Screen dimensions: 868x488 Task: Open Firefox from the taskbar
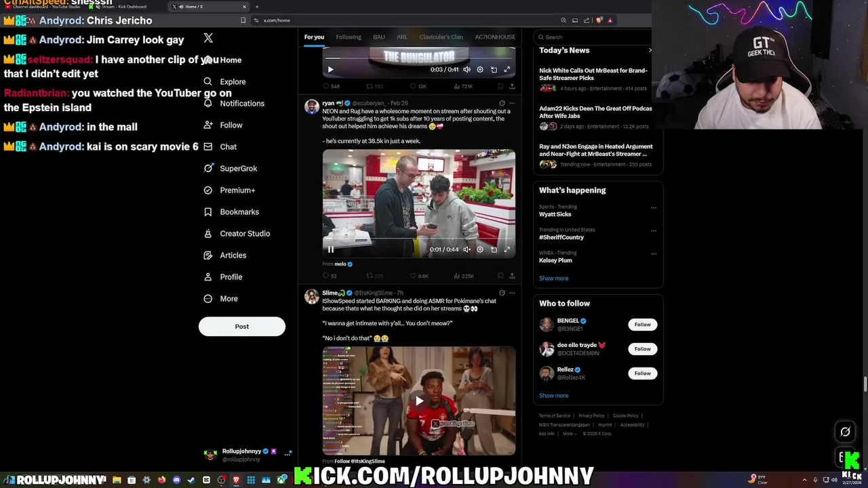(x=161, y=480)
